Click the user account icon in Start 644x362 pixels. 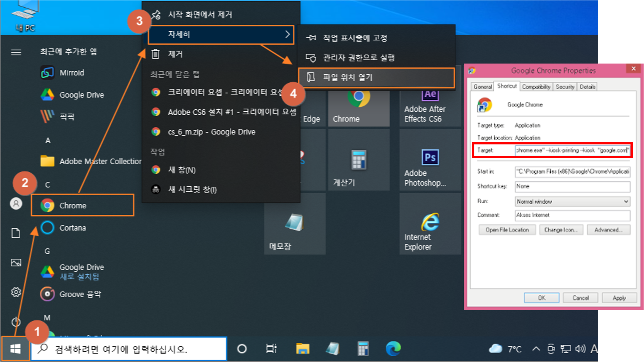point(16,203)
